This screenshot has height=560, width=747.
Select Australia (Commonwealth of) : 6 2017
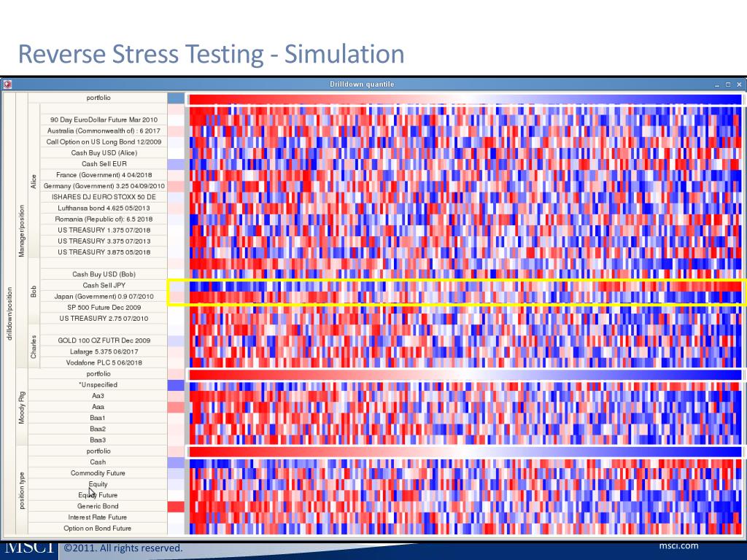(x=104, y=131)
